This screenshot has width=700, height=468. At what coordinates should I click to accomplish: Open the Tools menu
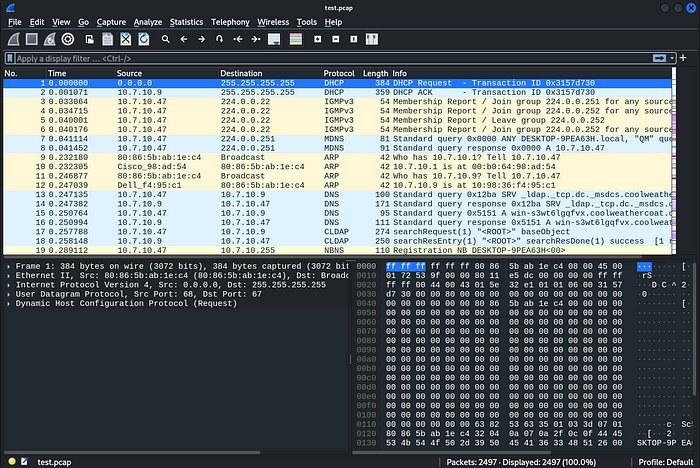coord(307,22)
